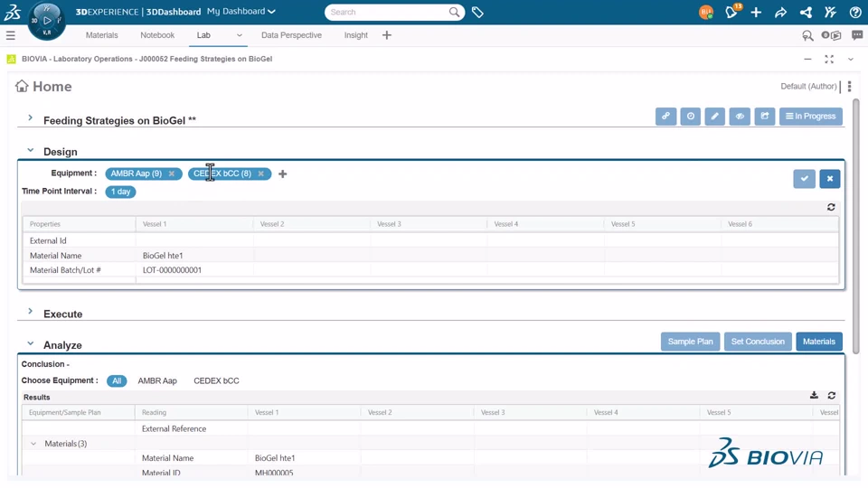The image size is (868, 488).
Task: Filter results by AMBR Aap equipment
Action: pos(157,380)
